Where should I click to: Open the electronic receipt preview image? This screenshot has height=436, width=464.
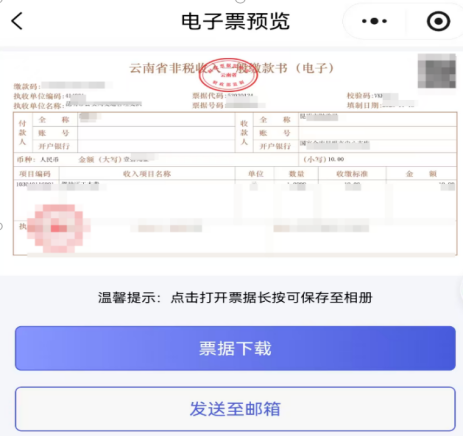click(x=235, y=155)
